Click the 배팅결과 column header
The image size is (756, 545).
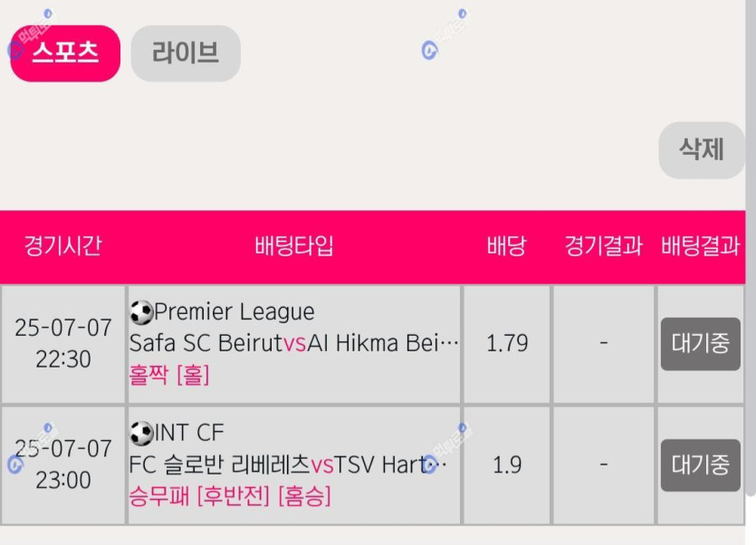(x=700, y=245)
